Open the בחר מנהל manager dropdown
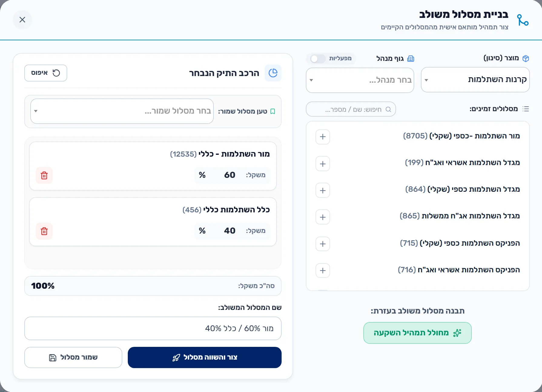This screenshot has width=542, height=392. click(360, 80)
